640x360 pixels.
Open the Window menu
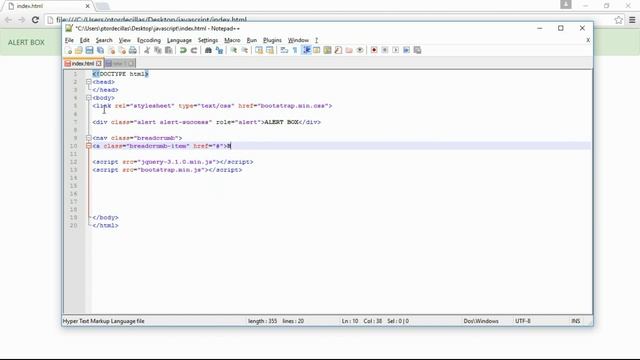tap(298, 40)
